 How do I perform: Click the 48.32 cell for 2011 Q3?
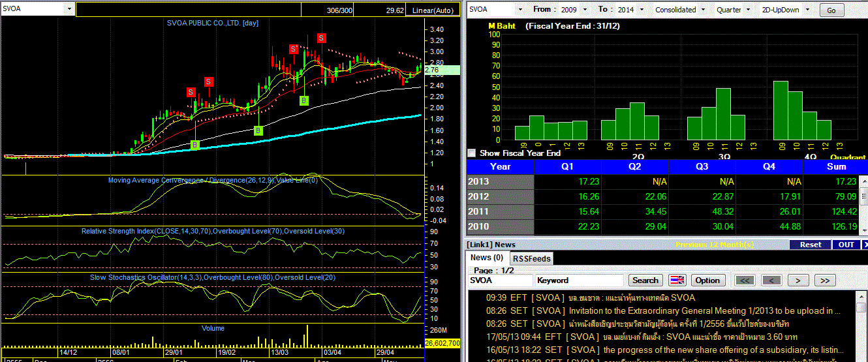pyautogui.click(x=702, y=212)
